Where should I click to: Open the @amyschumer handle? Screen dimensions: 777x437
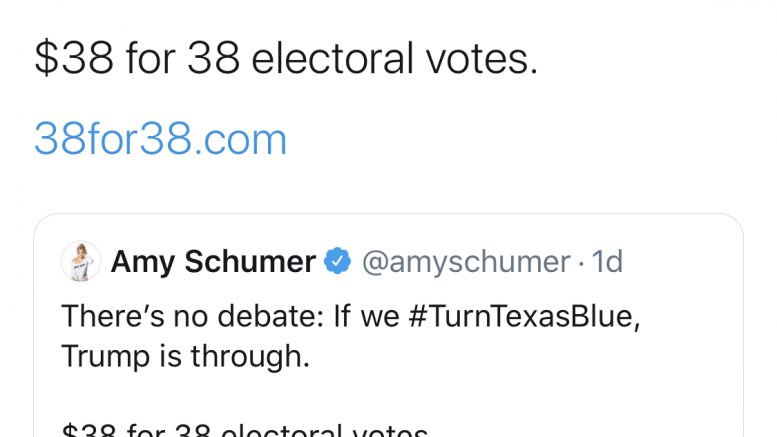click(x=465, y=262)
